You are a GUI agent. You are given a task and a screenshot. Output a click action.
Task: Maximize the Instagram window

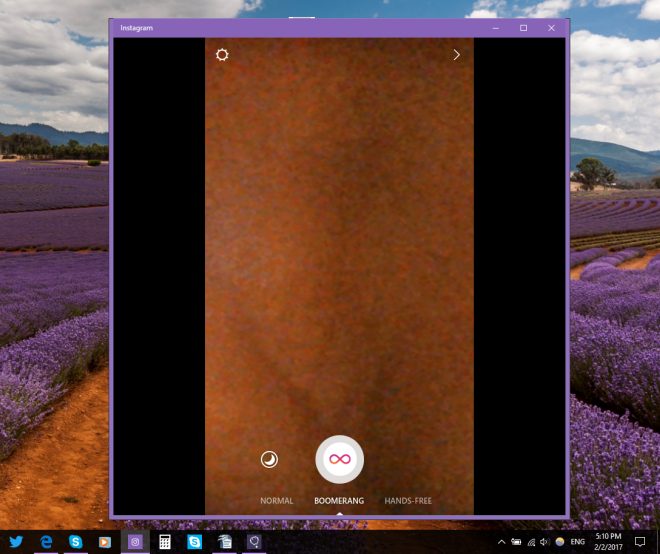pyautogui.click(x=524, y=28)
